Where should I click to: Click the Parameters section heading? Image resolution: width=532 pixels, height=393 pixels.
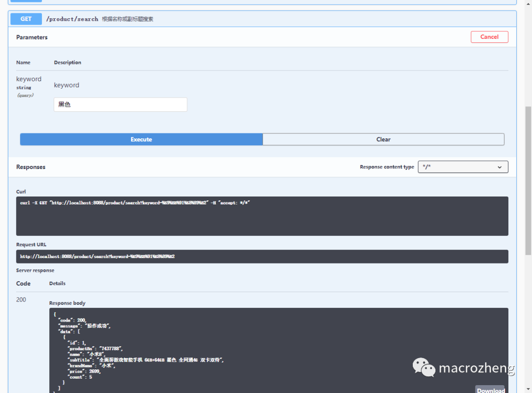[32, 37]
